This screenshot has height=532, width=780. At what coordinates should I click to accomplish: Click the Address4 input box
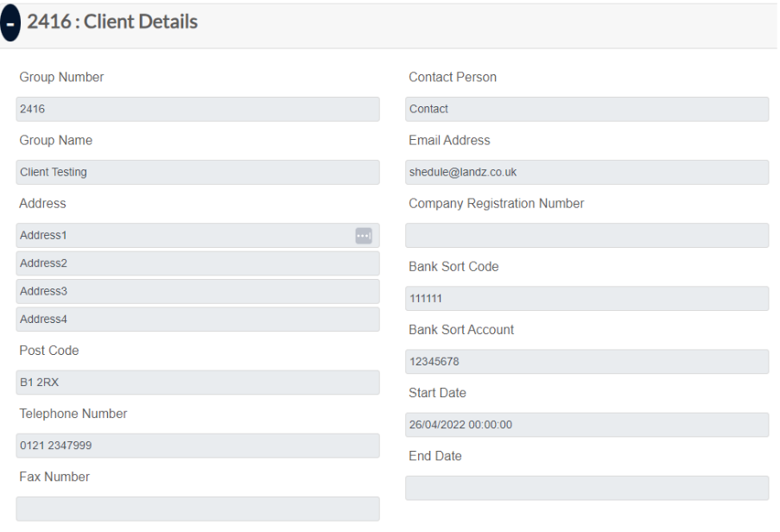[x=197, y=319]
